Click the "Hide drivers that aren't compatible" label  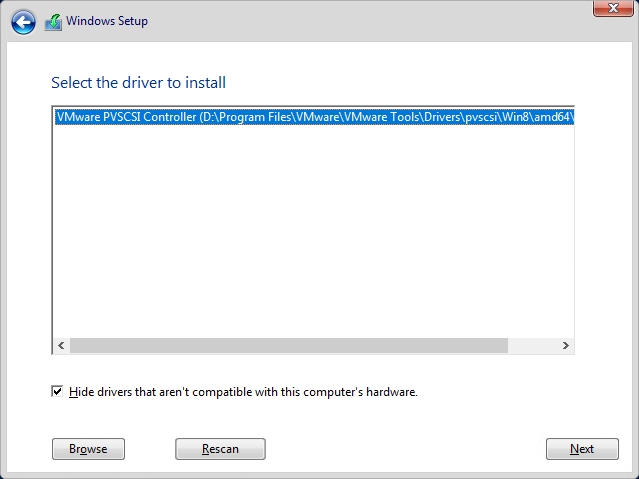pyautogui.click(x=243, y=392)
